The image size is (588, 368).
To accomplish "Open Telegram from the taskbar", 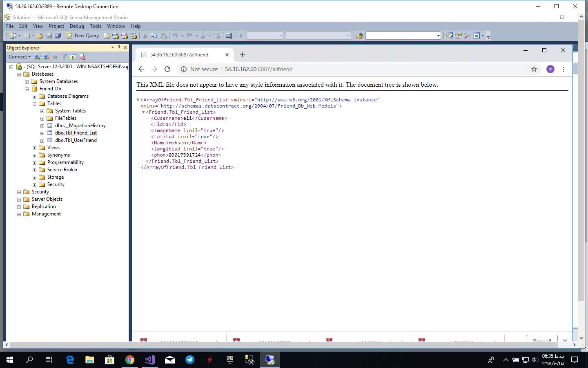I will 190,360.
